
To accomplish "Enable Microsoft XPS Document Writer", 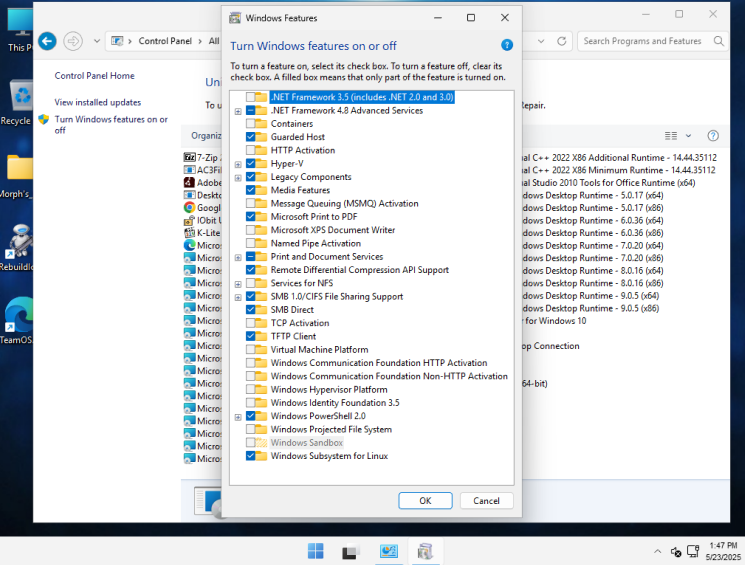I will [x=250, y=230].
